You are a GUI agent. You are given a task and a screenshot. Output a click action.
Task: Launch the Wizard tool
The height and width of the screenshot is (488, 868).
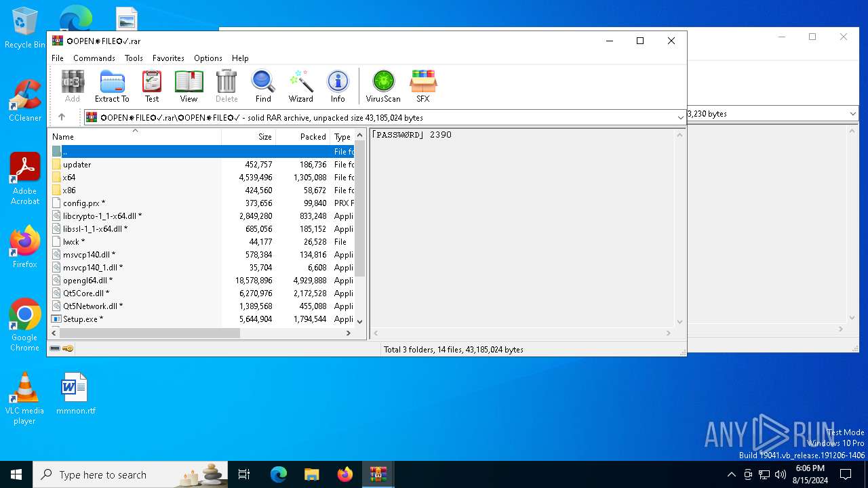[300, 86]
